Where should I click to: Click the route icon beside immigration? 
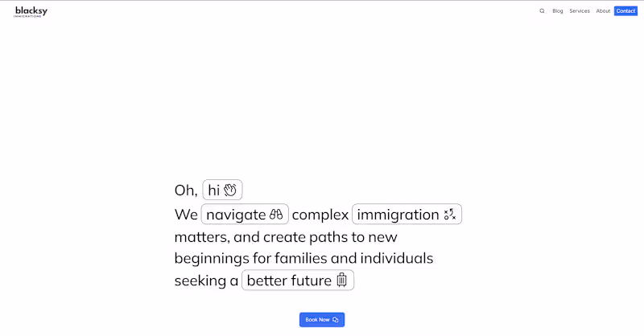coord(450,215)
